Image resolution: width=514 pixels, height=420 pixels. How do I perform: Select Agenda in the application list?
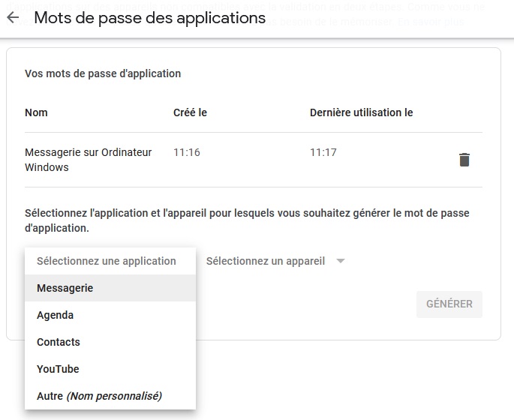tap(55, 315)
